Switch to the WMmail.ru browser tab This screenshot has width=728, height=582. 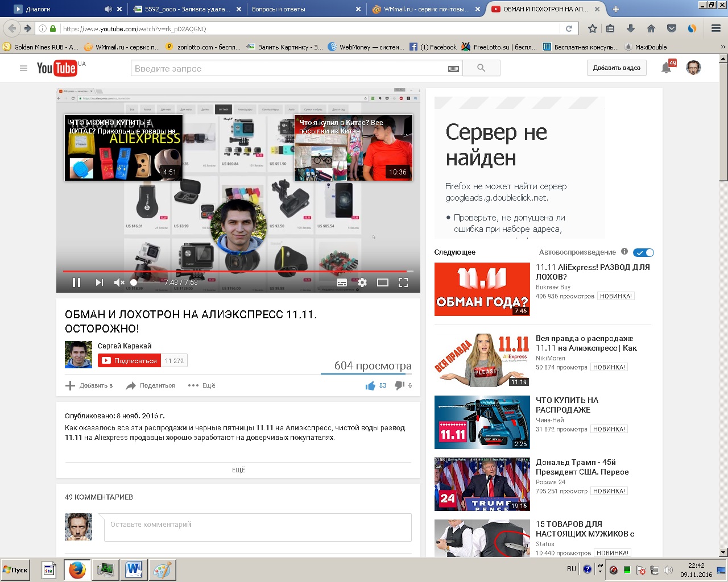click(425, 9)
